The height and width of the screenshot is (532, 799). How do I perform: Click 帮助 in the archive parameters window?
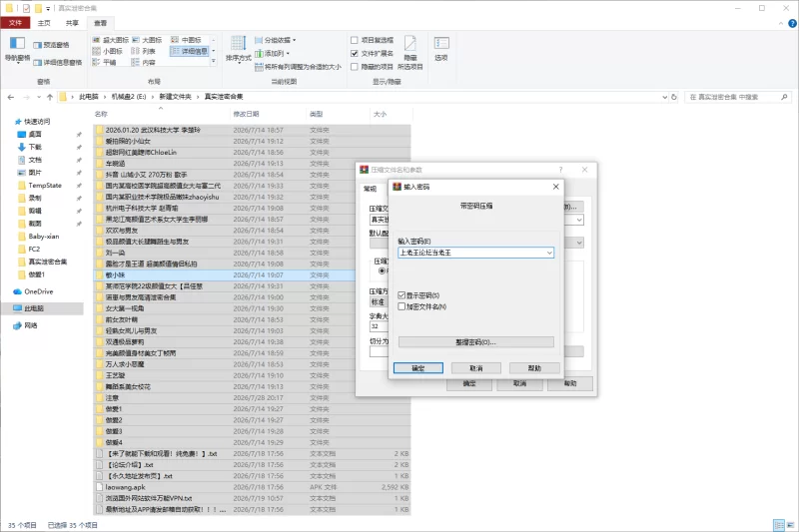570,383
